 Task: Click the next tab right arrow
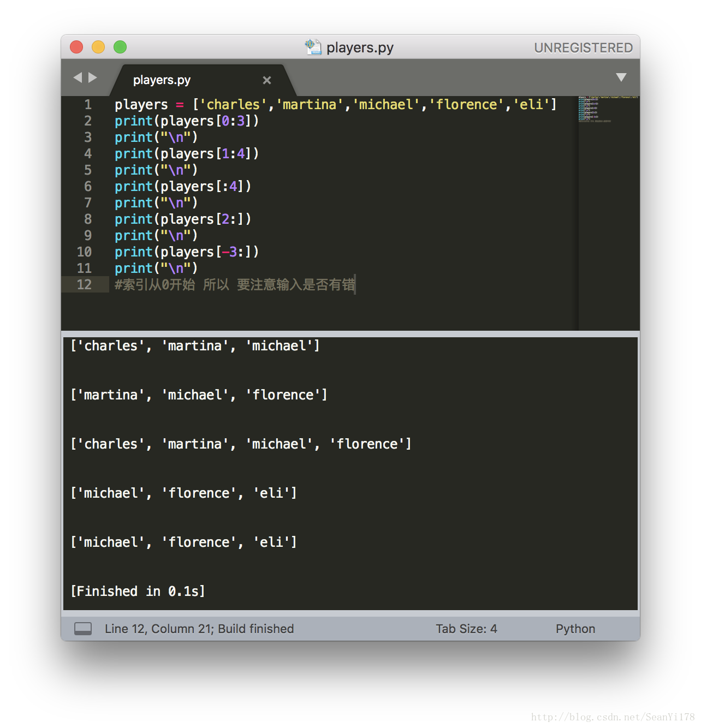pyautogui.click(x=93, y=77)
